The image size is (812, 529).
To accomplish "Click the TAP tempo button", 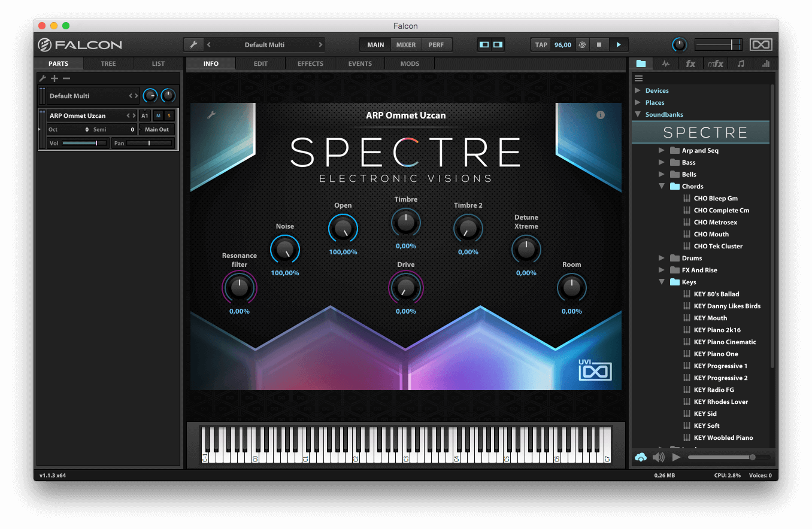I will [x=540, y=44].
